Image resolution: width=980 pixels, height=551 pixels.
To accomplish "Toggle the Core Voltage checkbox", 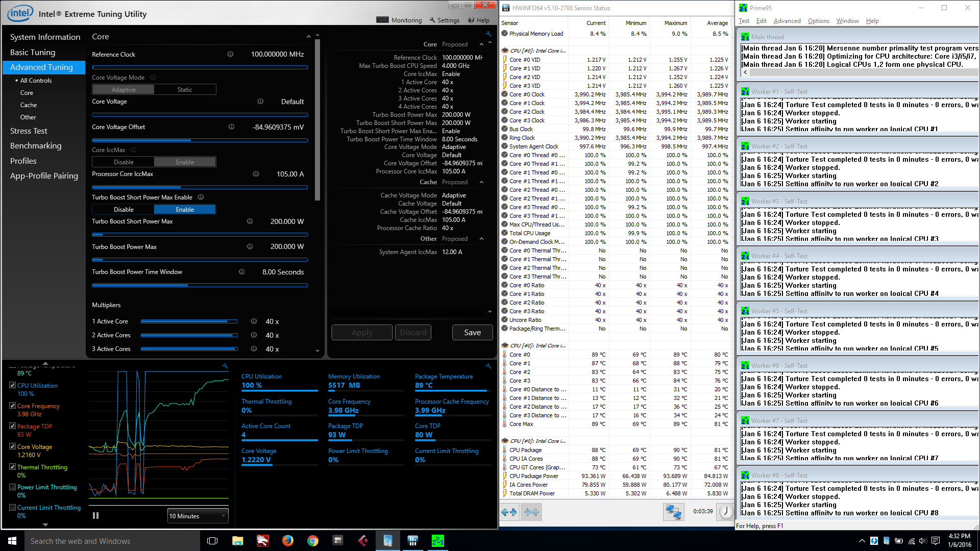I will [x=12, y=446].
